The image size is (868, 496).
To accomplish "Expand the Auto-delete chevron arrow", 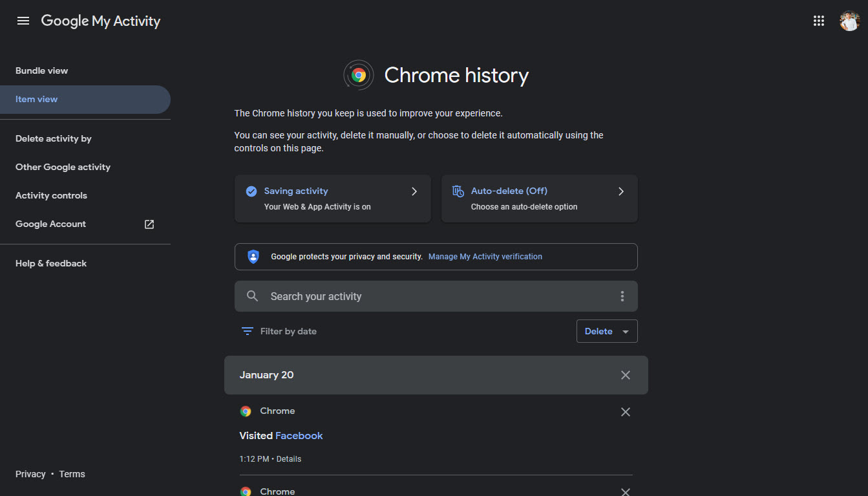I will [621, 191].
